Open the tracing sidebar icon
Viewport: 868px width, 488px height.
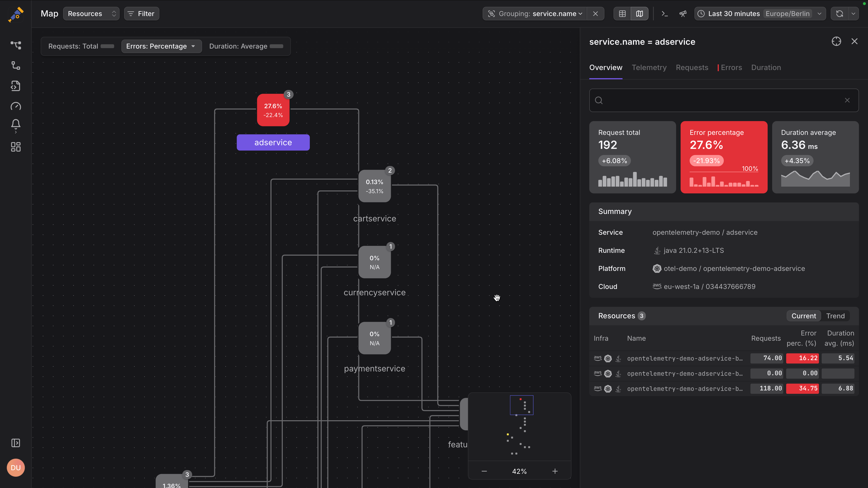coord(16,65)
